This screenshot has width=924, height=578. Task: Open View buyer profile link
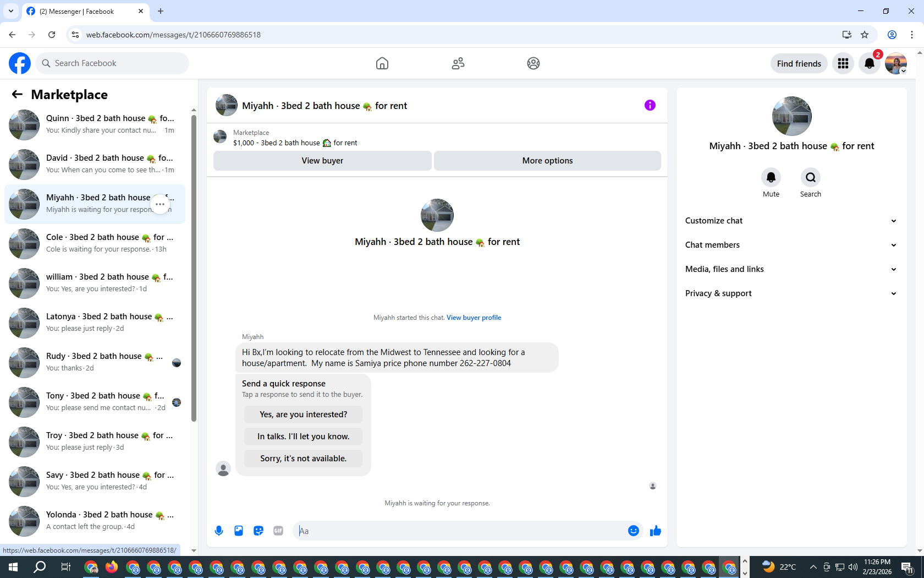click(x=474, y=318)
